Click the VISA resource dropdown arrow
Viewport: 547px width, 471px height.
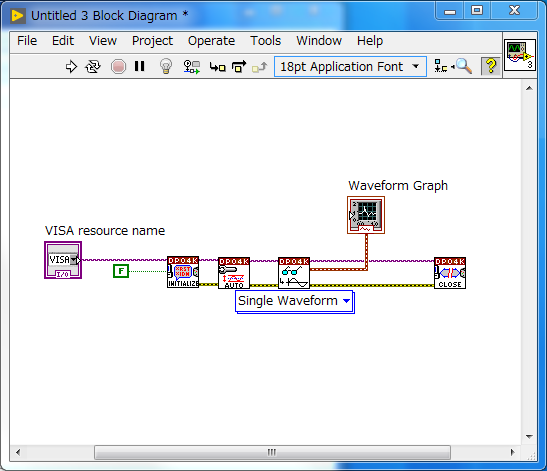[x=74, y=260]
